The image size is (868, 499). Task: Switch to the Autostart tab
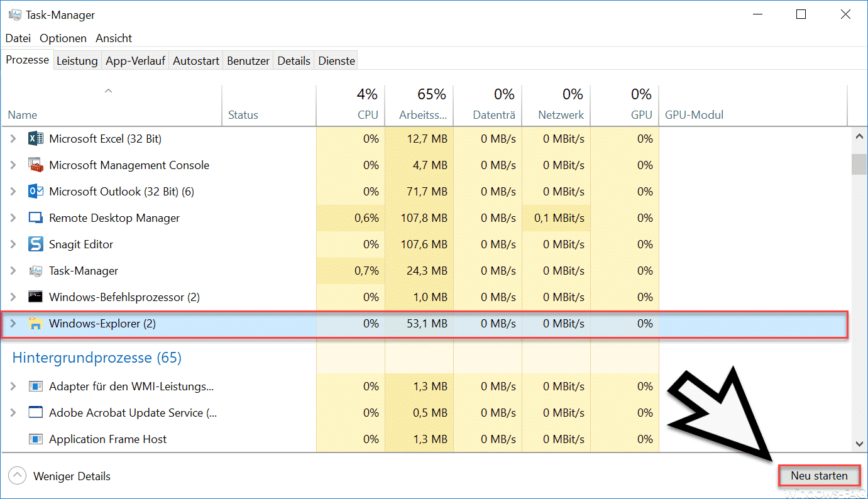point(196,61)
